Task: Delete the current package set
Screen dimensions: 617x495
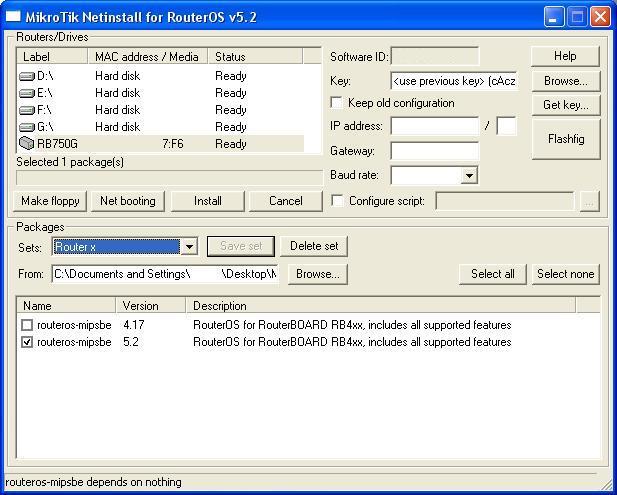Action: click(314, 246)
